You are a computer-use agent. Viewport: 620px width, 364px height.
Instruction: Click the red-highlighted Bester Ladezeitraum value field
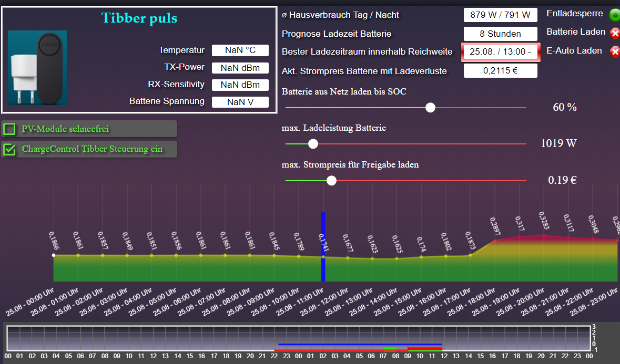click(501, 51)
